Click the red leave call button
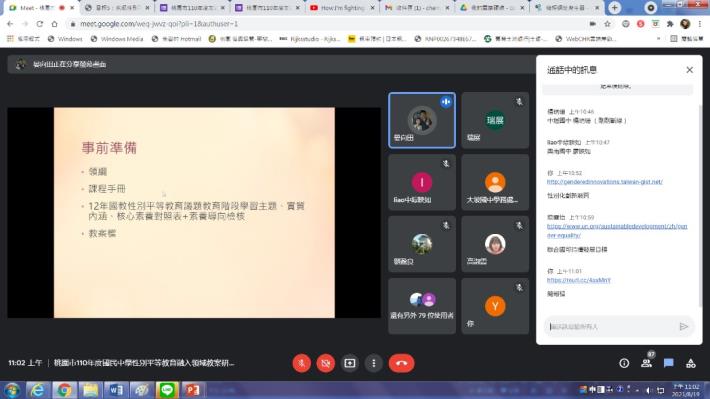 pyautogui.click(x=401, y=363)
